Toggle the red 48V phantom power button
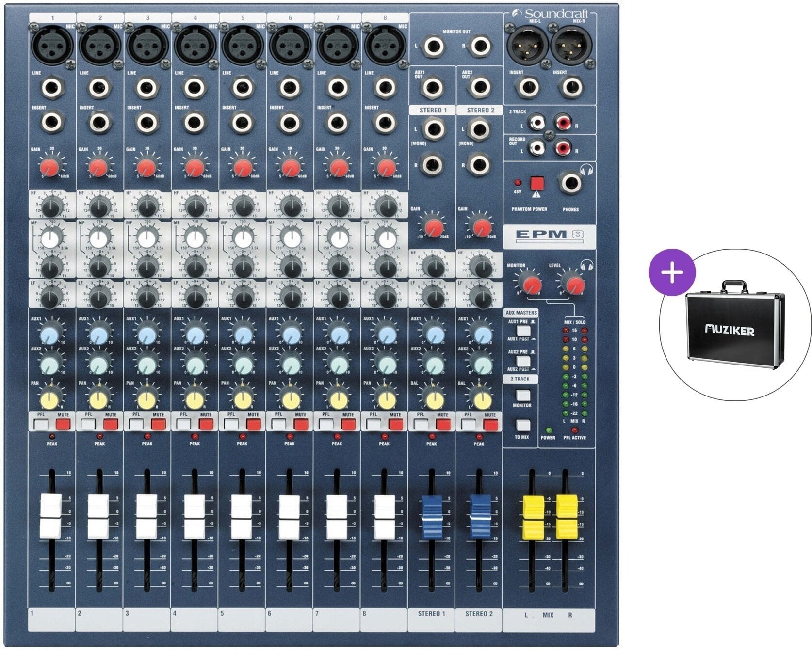Screen dimensions: 812x650 point(536,183)
